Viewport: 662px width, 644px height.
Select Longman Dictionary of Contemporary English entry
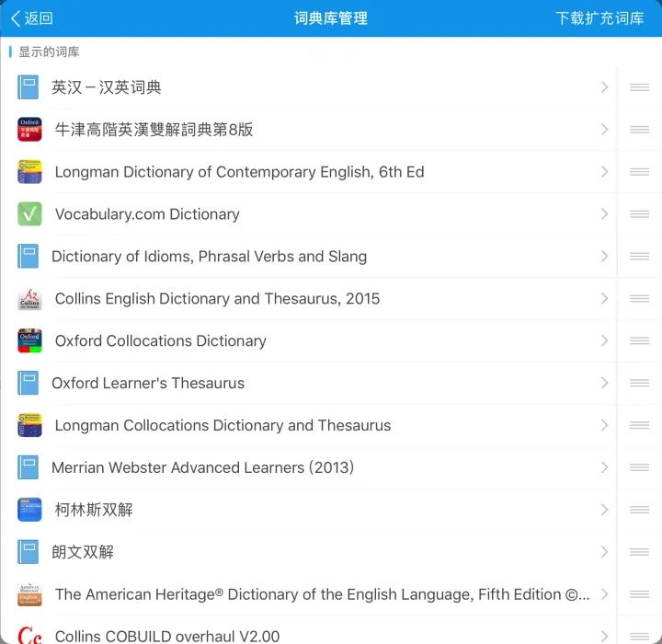click(x=239, y=172)
